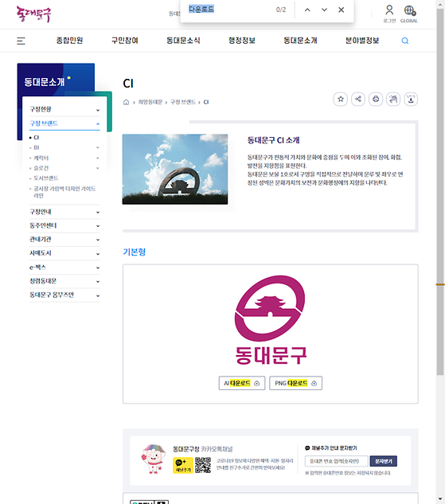
Task: Expand 동주민센터 sidebar section
Action: click(x=64, y=225)
